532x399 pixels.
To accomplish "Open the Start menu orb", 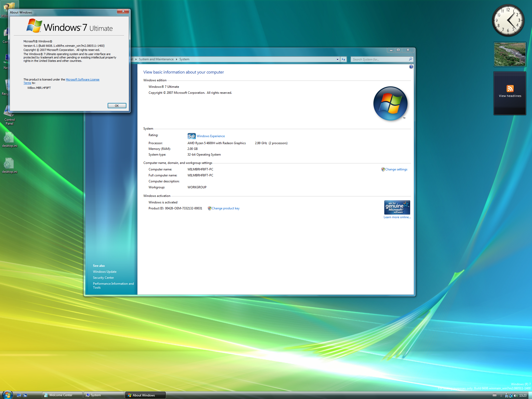I will 7,395.
